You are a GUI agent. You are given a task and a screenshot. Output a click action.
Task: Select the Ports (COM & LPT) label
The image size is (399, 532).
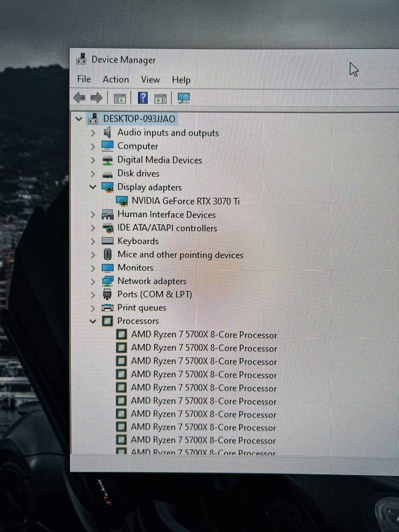pyautogui.click(x=155, y=294)
